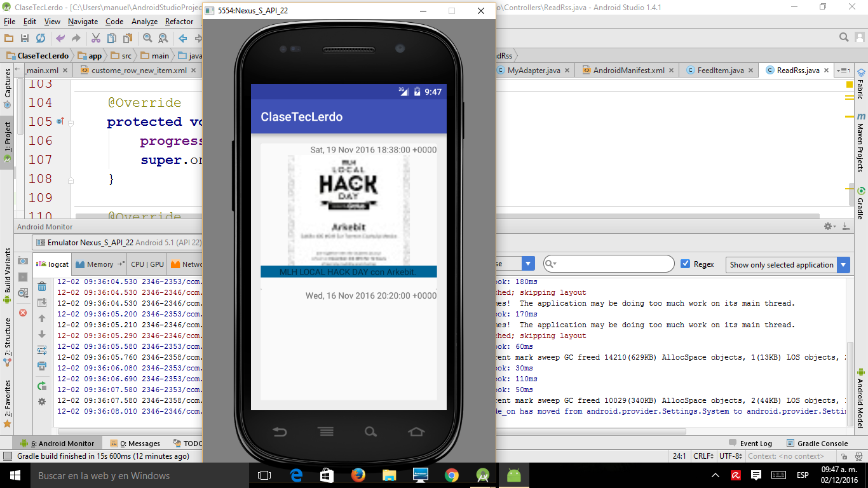
Task: Click the Down stack trace arrow icon
Action: (42, 334)
